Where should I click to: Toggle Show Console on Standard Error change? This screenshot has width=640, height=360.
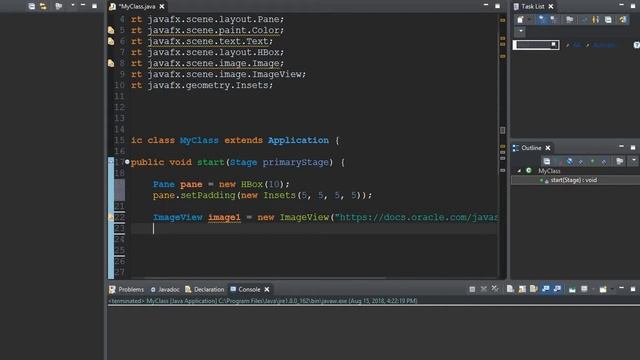coord(558,289)
